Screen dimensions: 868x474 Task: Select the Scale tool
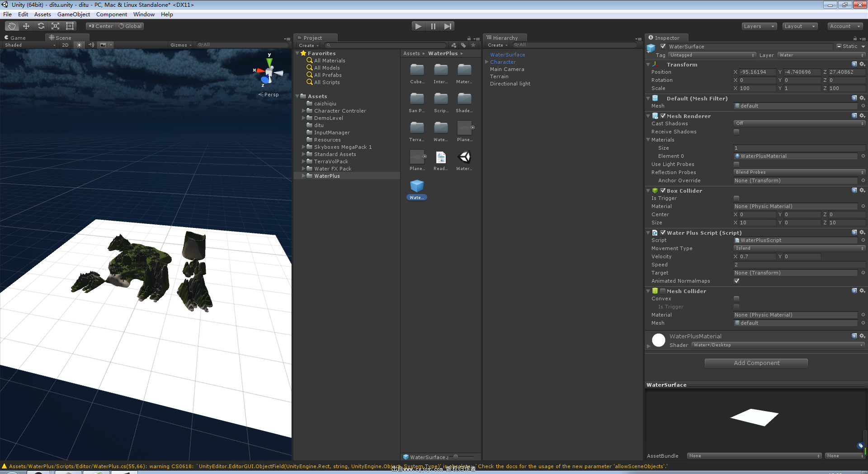pyautogui.click(x=55, y=26)
